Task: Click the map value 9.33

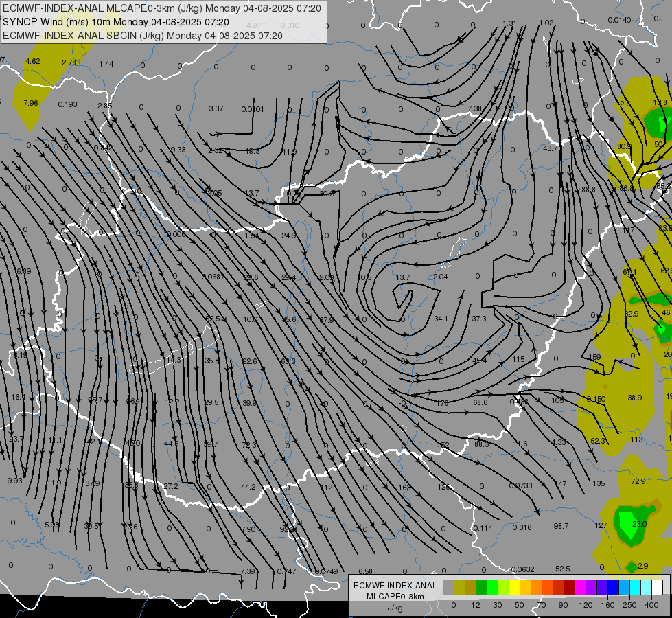Action: (x=178, y=150)
